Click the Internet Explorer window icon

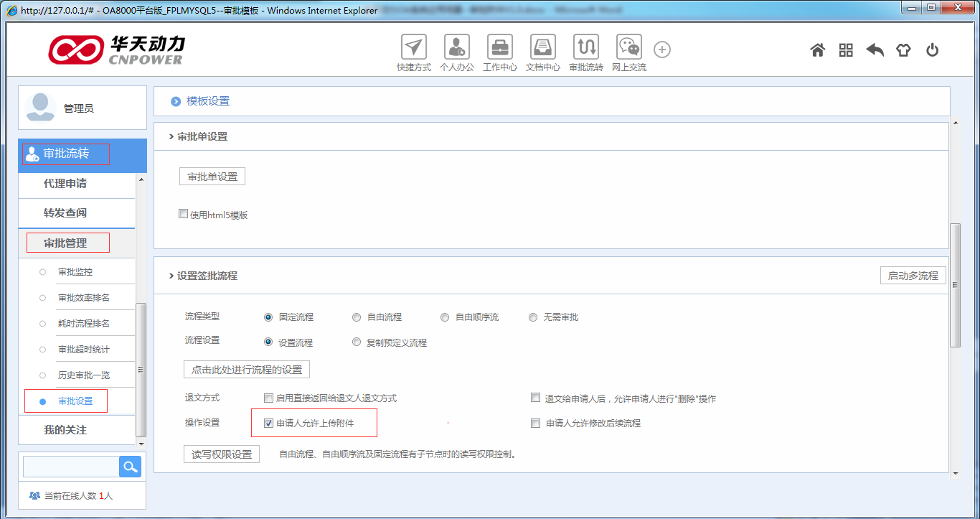pyautogui.click(x=12, y=10)
